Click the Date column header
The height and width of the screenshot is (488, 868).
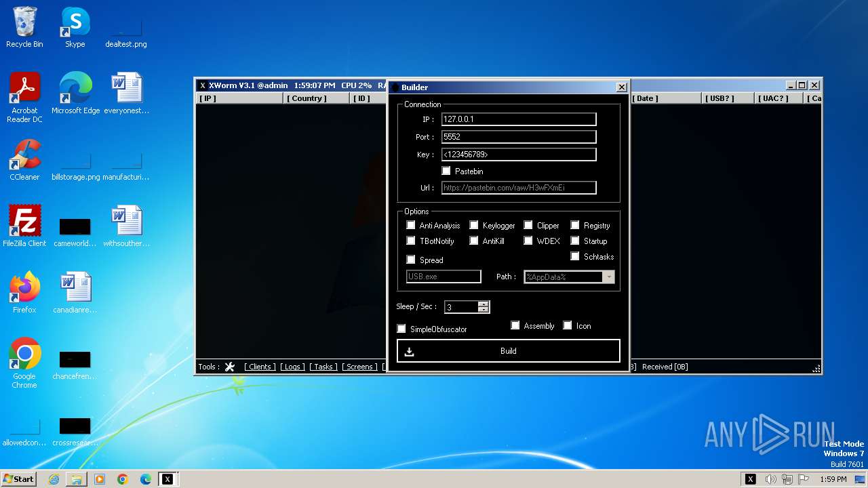click(x=667, y=98)
